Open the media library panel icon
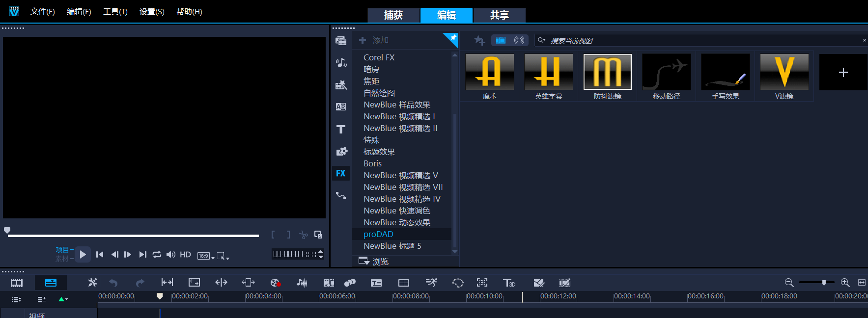Viewport: 868px width, 318px height. coord(341,41)
